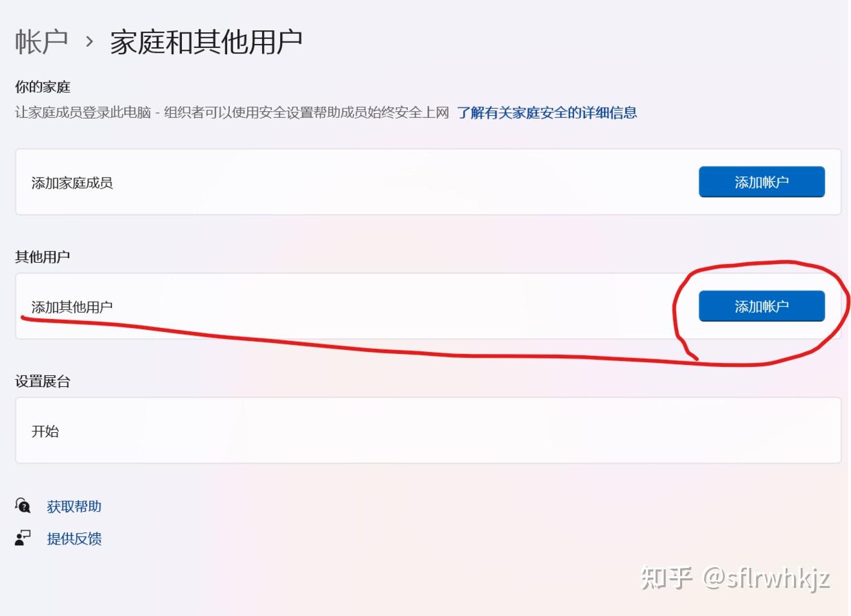Image resolution: width=851 pixels, height=616 pixels.
Task: Open the 开始 kiosk setup card
Action: pyautogui.click(x=428, y=430)
